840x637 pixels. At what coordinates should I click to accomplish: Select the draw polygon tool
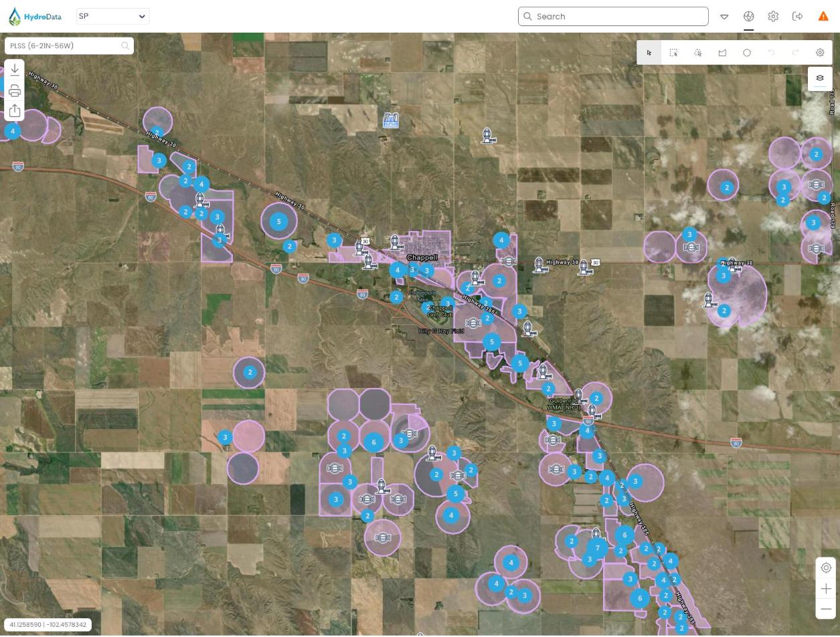[722, 52]
